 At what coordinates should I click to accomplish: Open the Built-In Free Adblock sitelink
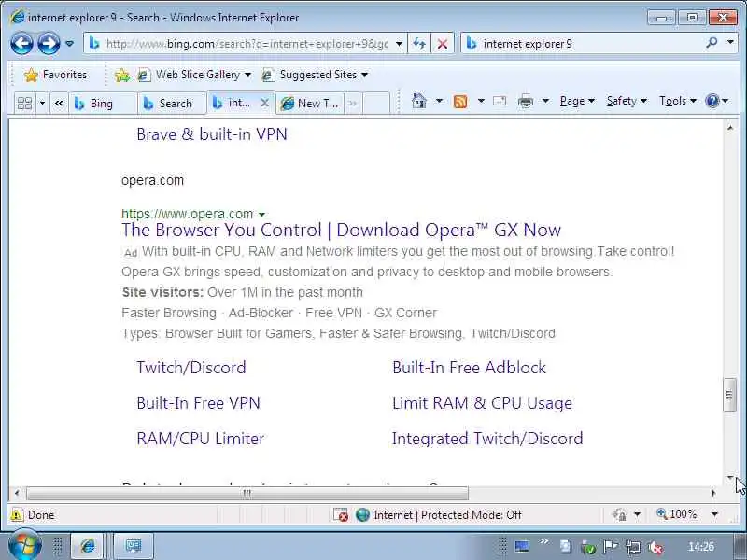click(x=470, y=368)
